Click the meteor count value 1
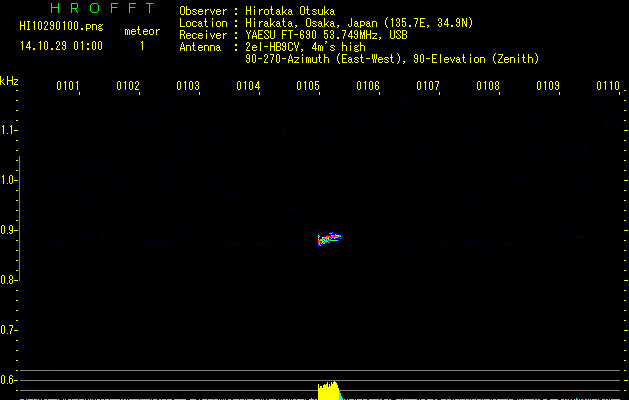The width and height of the screenshot is (629, 400). pyautogui.click(x=142, y=46)
